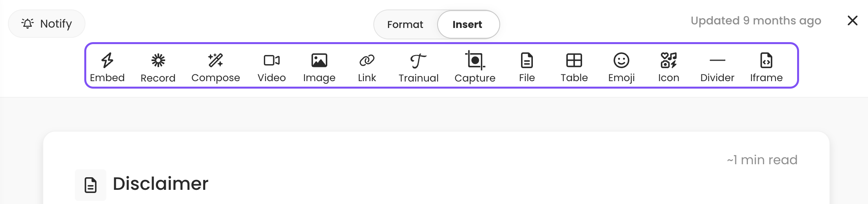Click the Notify bell button
This screenshot has height=204, width=868.
[x=46, y=24]
